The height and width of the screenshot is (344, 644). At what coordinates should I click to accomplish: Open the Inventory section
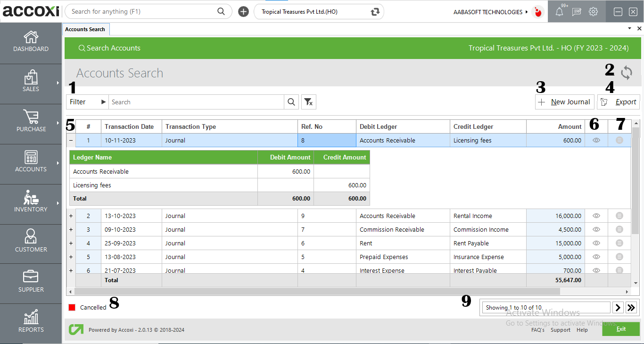(x=31, y=204)
